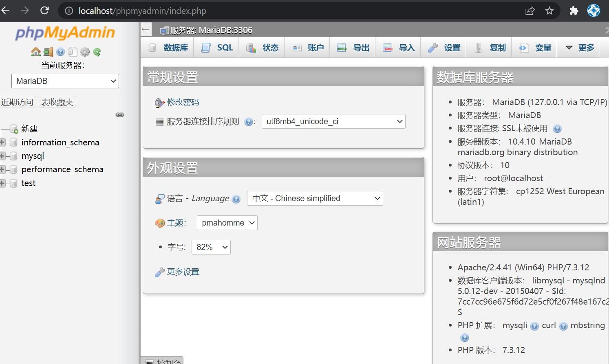Open the pmahomme theme dropdown

point(227,223)
